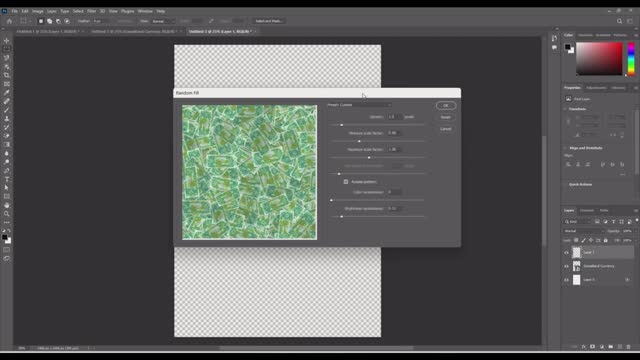This screenshot has width=640, height=360.
Task: Click Reset in Random Fill dialog
Action: [446, 117]
